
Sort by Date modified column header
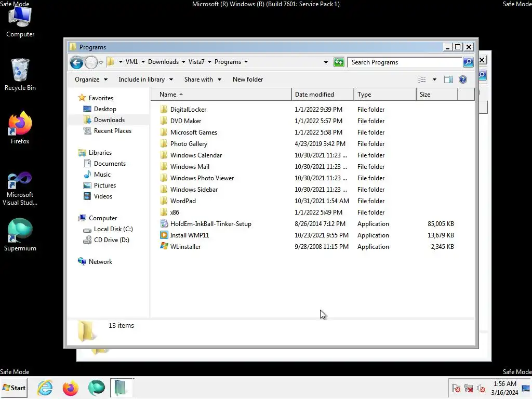[x=322, y=95]
